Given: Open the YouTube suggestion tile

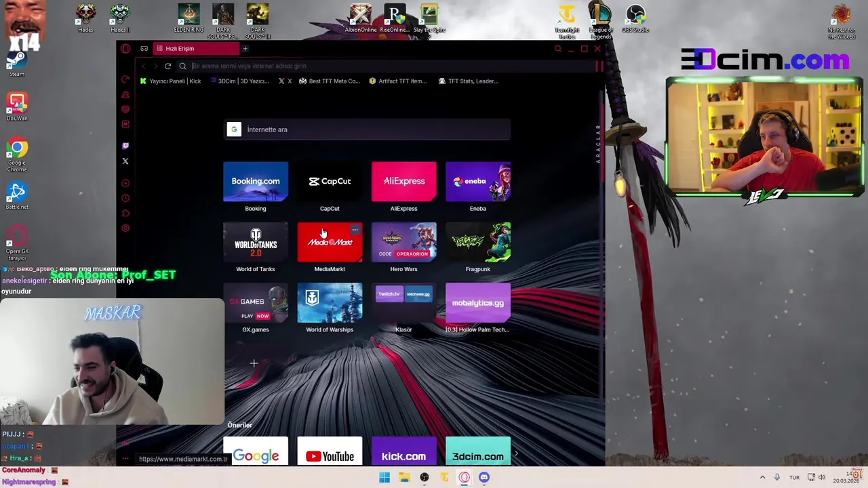Looking at the screenshot, I should click(x=330, y=452).
